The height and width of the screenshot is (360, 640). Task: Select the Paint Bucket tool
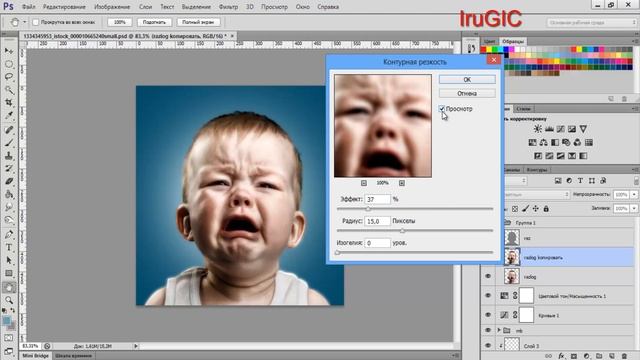(9, 194)
